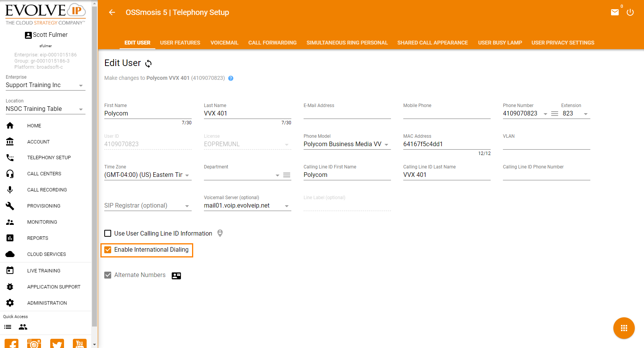Open Provisioning from the sidebar

click(44, 206)
